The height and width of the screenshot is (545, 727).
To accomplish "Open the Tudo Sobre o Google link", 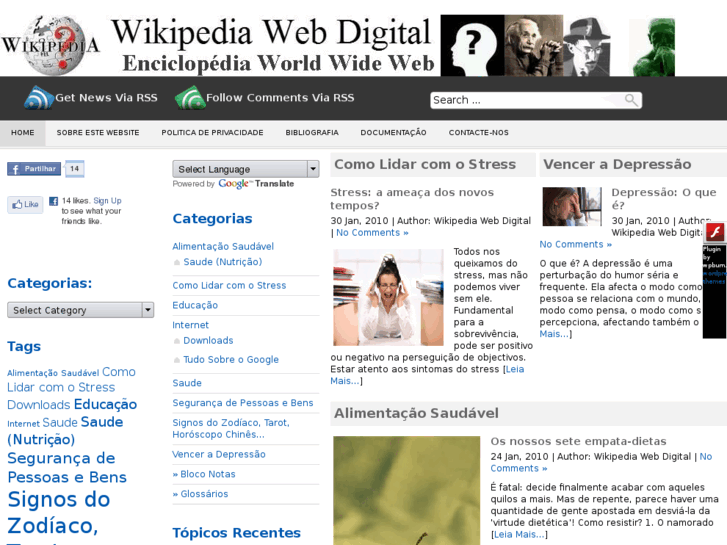I will (231, 359).
